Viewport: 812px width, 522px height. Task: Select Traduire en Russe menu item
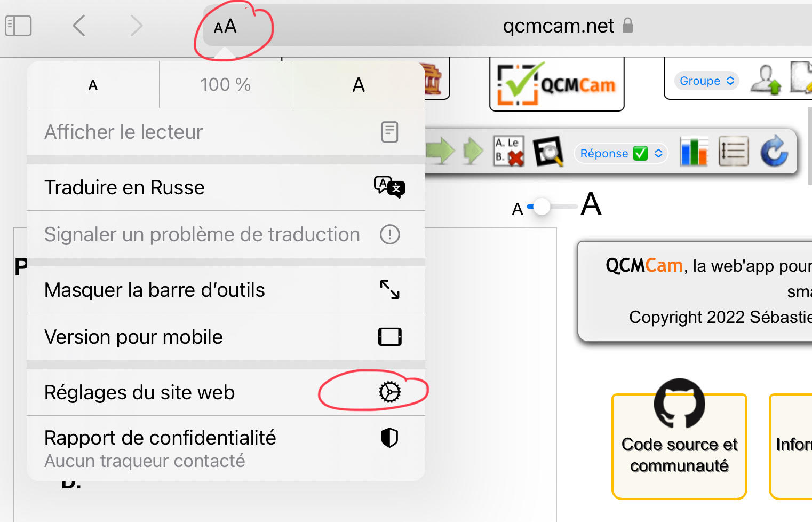226,187
